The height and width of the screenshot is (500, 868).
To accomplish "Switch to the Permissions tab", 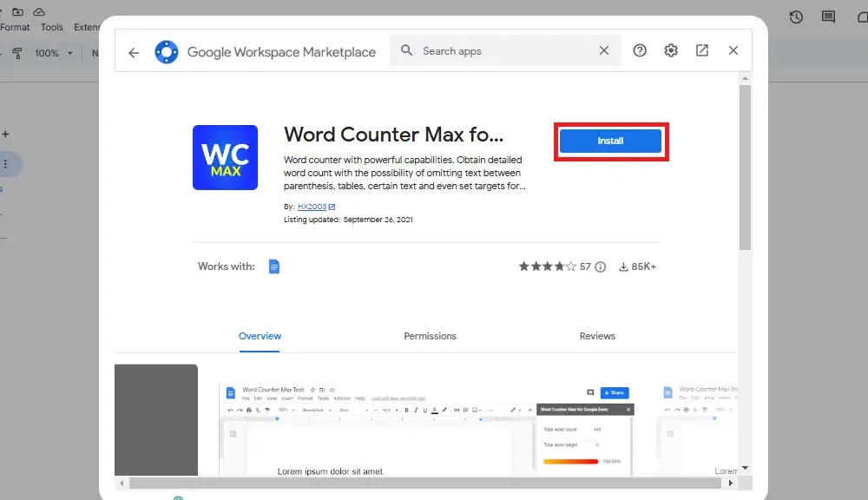I will (431, 336).
